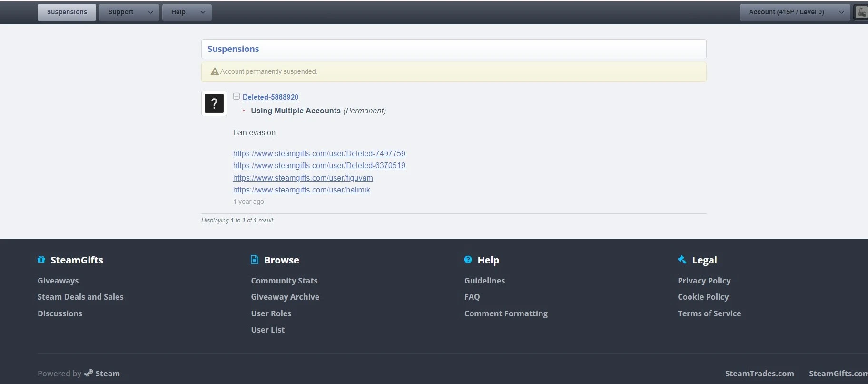Open Discussions footer link
This screenshot has width=868, height=384.
(x=60, y=313)
